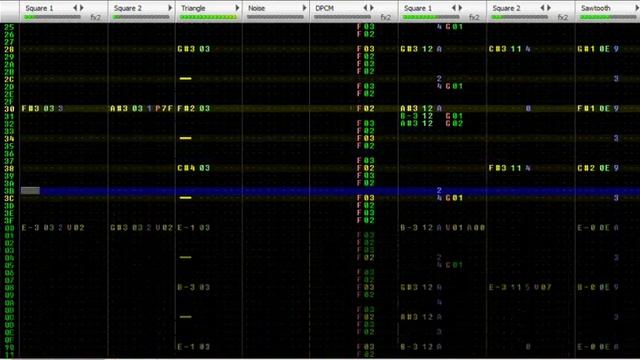
Task: Select the A#3 12 A note in row 30
Action: (x=421, y=109)
